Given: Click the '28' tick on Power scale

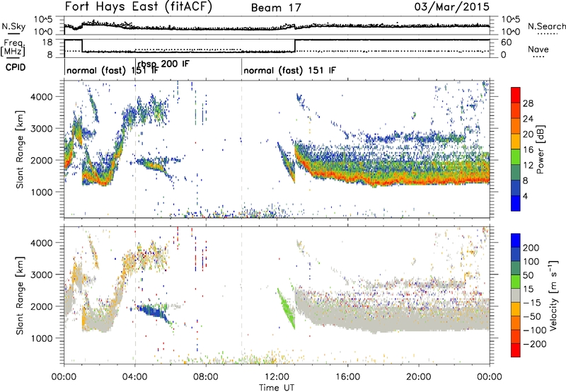Looking at the screenshot, I should [528, 103].
